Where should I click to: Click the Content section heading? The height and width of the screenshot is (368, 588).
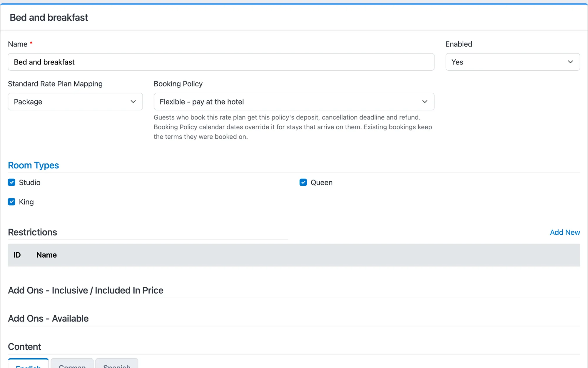coord(24,347)
